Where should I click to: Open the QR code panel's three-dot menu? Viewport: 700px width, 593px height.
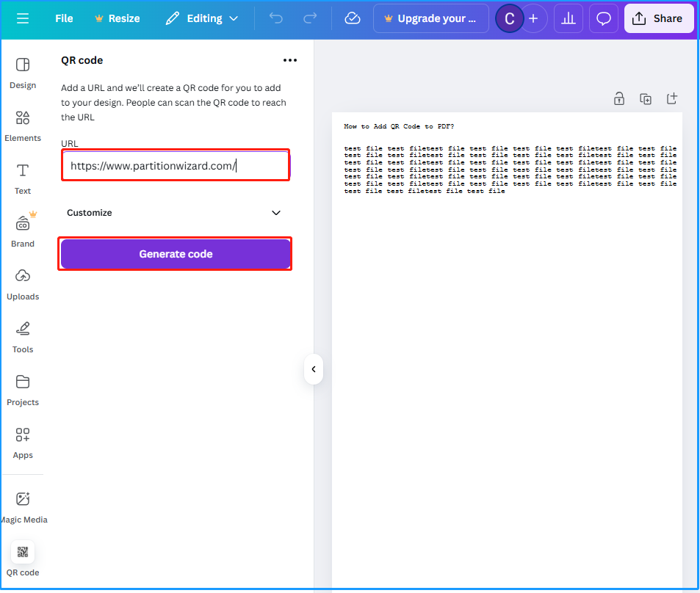pos(290,60)
